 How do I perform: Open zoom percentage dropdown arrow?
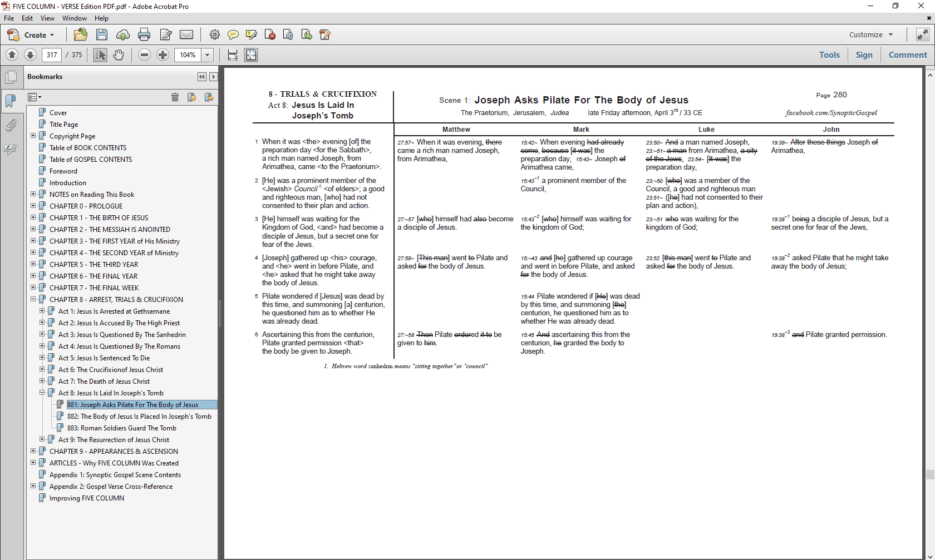(208, 54)
